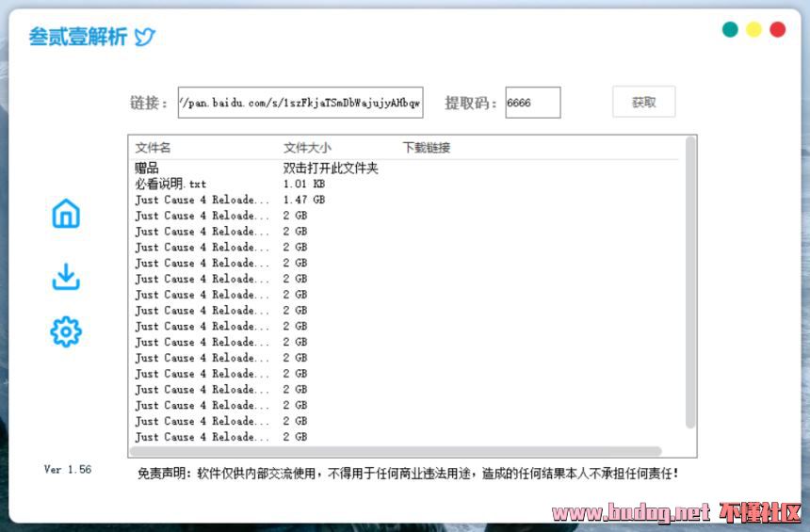Click the 双击打开此文件夹 cell

331,168
